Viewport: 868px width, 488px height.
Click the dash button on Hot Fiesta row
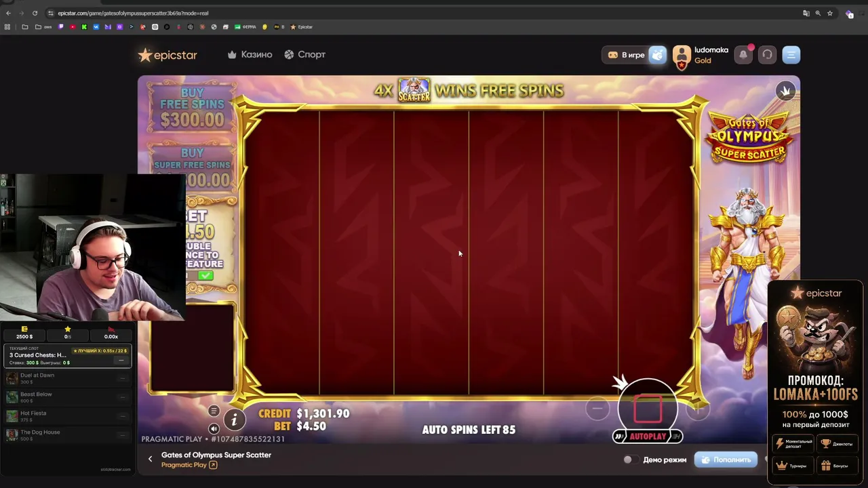[x=122, y=416]
